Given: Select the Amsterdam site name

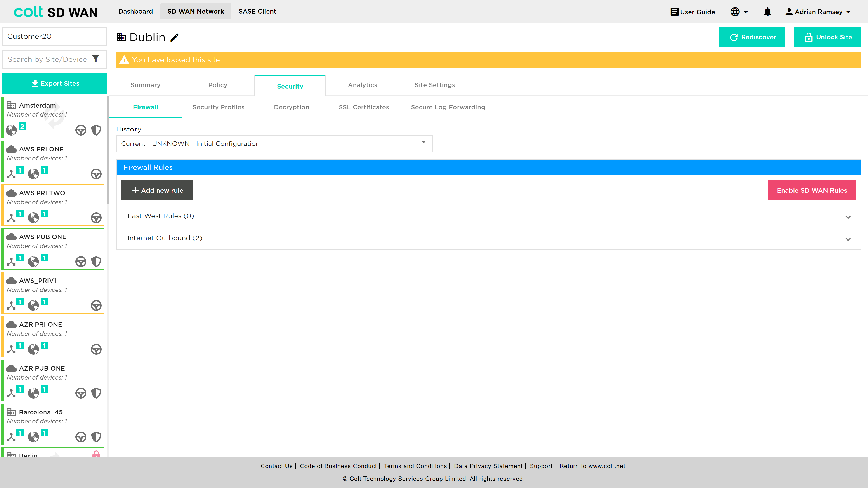Looking at the screenshot, I should click(x=37, y=106).
